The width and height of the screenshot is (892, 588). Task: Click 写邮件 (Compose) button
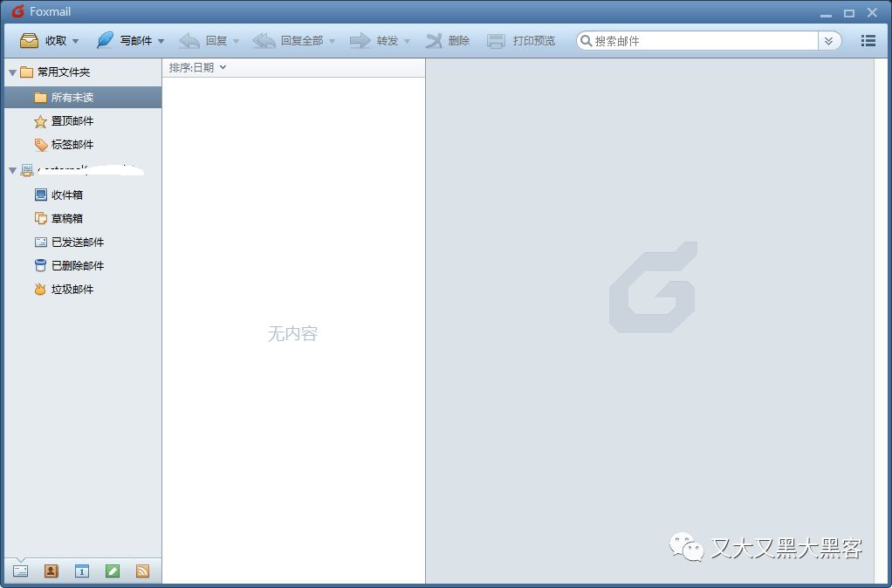click(x=131, y=40)
